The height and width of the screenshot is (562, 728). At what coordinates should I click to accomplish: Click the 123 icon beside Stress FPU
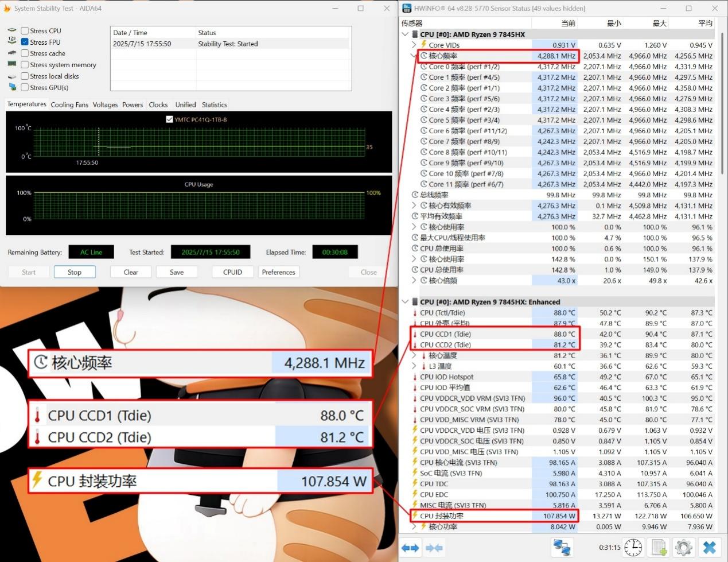point(12,41)
